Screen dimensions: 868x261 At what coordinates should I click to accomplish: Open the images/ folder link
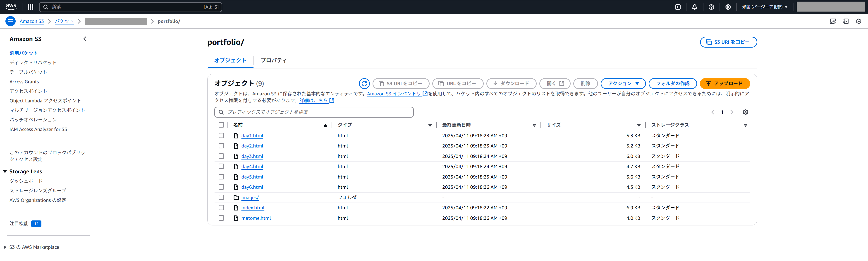pyautogui.click(x=250, y=198)
